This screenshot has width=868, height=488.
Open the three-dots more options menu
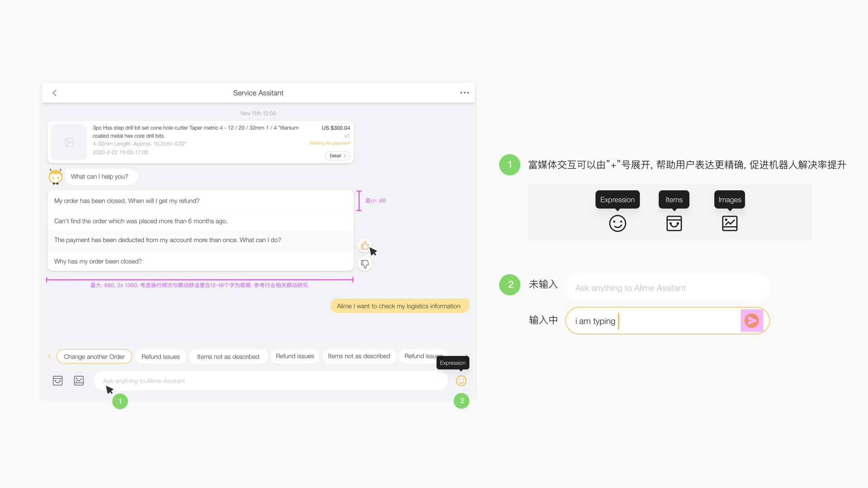click(x=464, y=93)
